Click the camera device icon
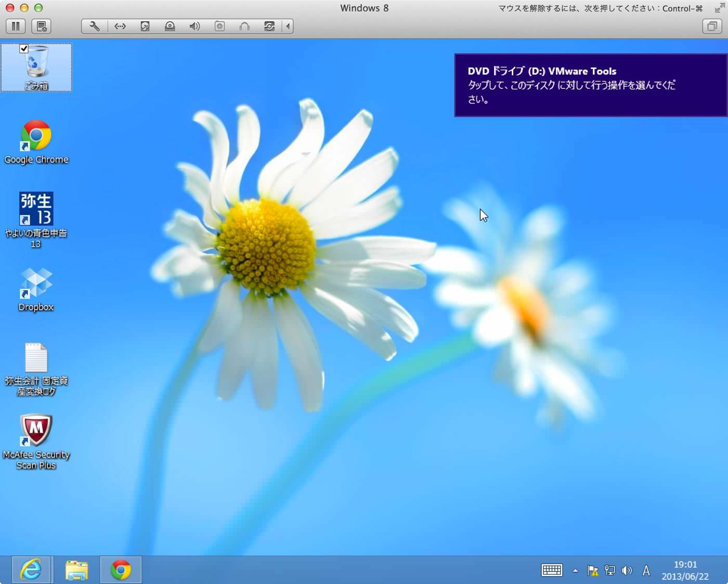 (x=219, y=26)
